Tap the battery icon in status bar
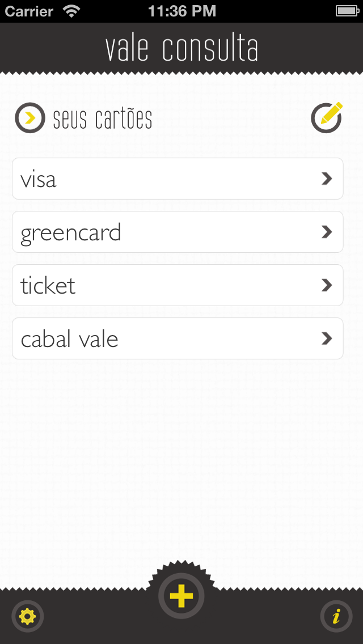 [347, 11]
